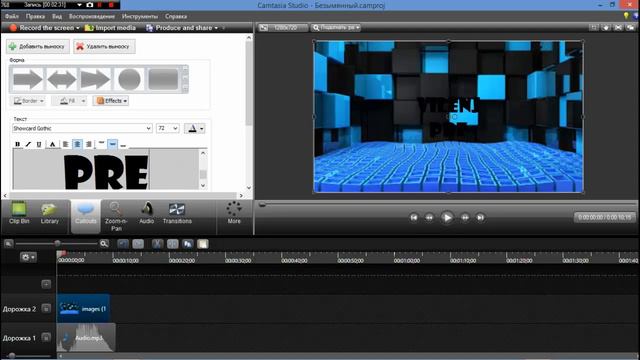
Task: Click Import media
Action: coord(110,28)
